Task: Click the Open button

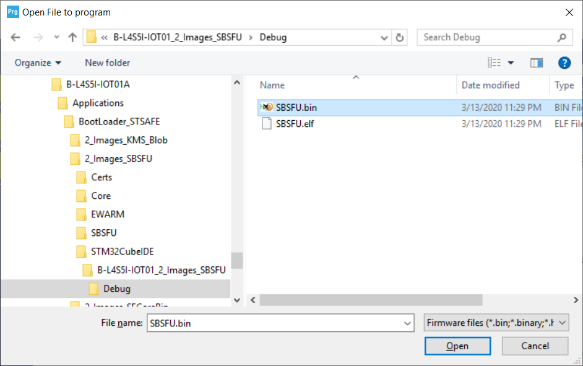Action: pos(457,346)
